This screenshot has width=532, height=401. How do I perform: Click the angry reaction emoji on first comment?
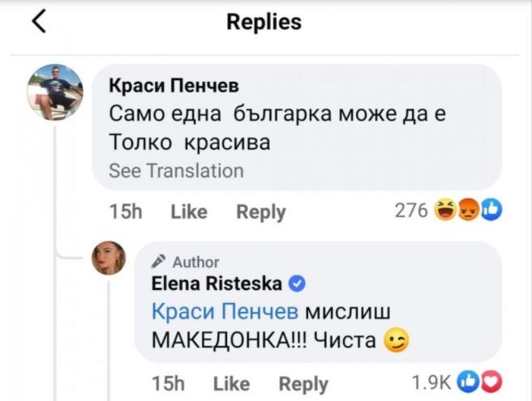[x=468, y=211]
